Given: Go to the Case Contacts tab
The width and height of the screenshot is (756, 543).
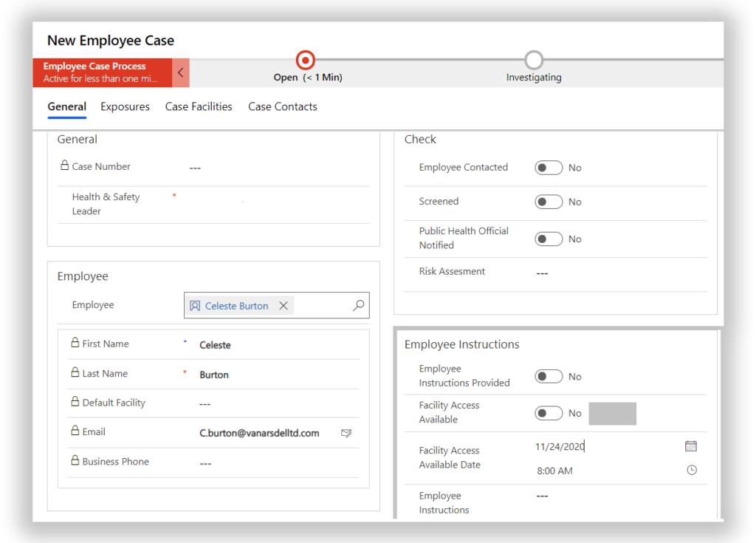Looking at the screenshot, I should coord(282,106).
